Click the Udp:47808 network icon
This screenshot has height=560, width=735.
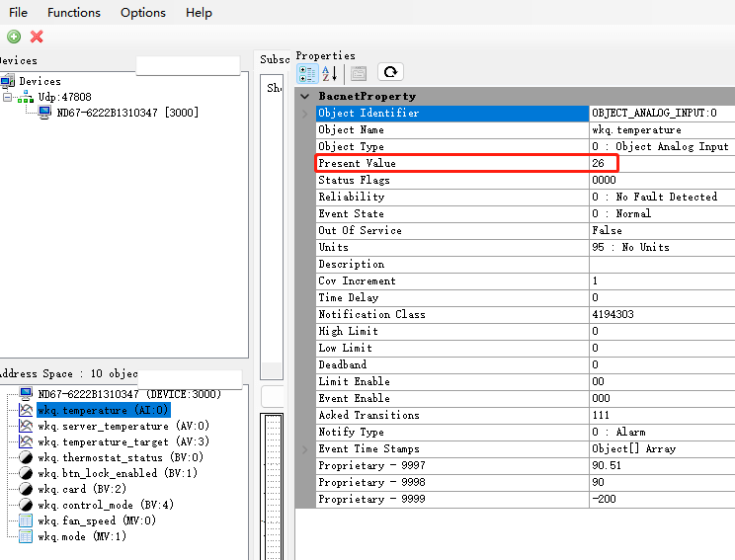pos(26,98)
